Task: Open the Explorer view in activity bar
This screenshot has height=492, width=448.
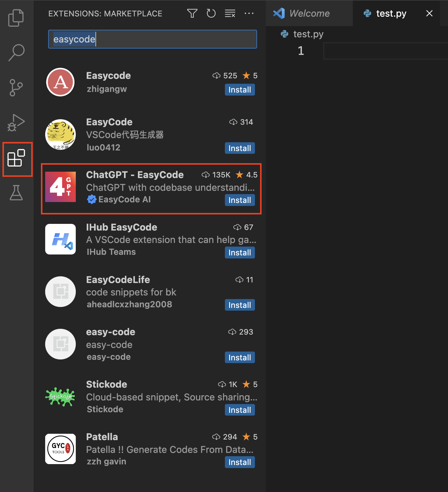Action: coord(16,18)
